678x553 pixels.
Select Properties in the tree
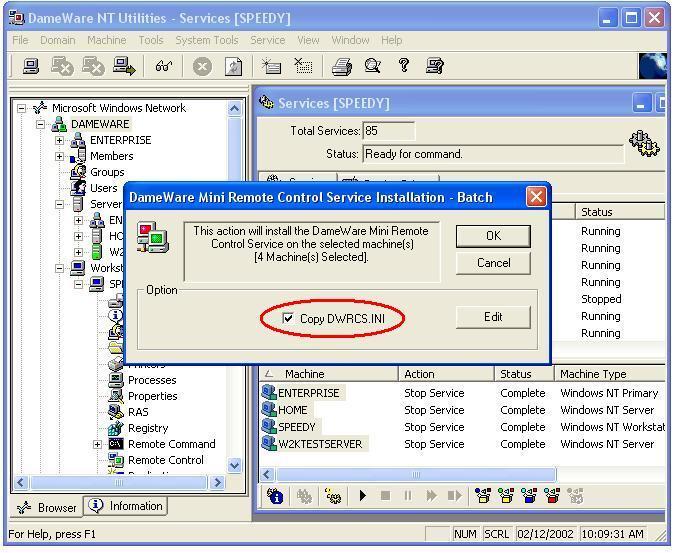(152, 396)
